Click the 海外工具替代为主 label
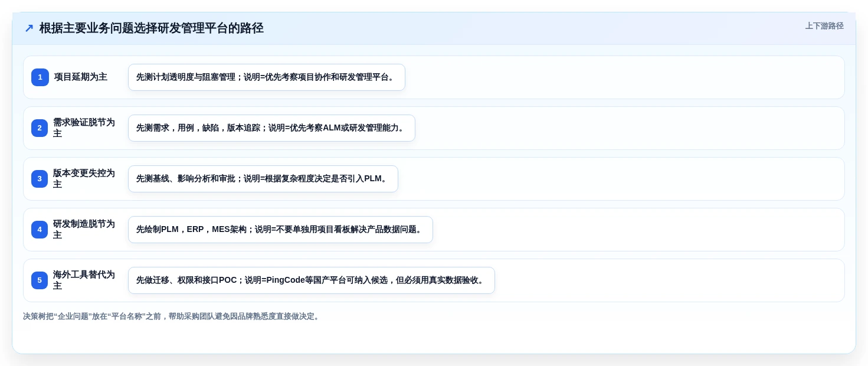Screen dimensions: 868x366 point(84,280)
